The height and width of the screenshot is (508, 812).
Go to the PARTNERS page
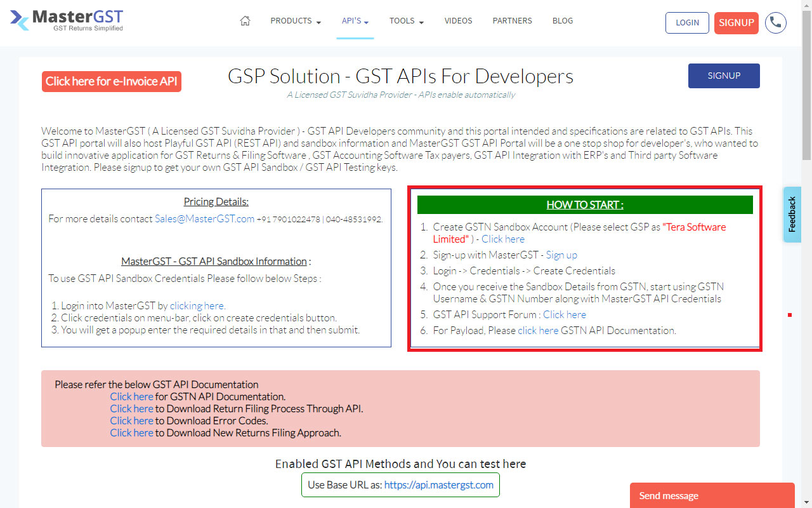[x=512, y=20]
